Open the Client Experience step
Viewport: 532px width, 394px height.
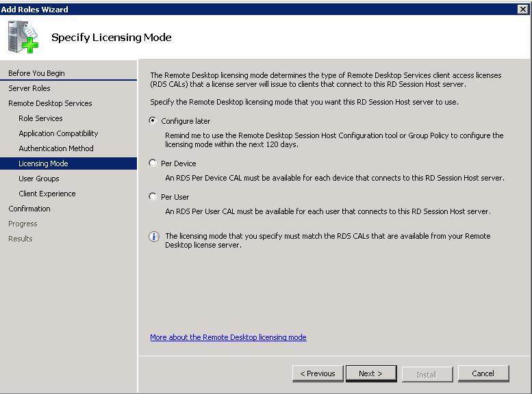pos(47,194)
